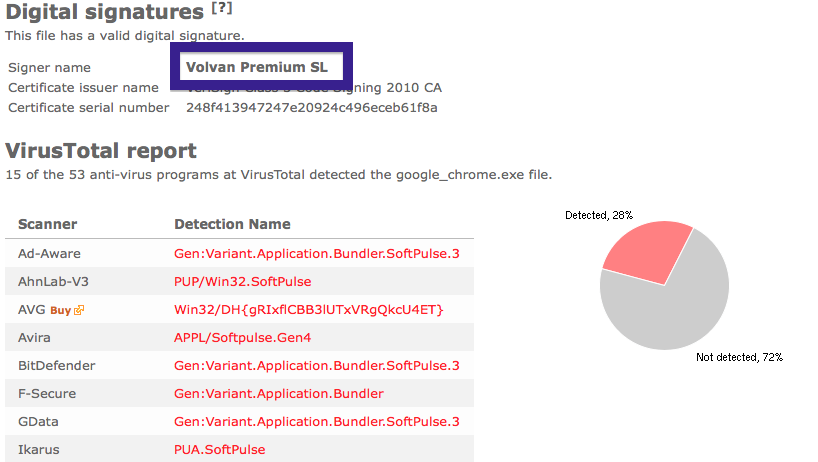
Task: Select the AVG detection name Win32/DH{gRIxflCBB3lUTxVRgQkcU4ET}
Action: [308, 310]
